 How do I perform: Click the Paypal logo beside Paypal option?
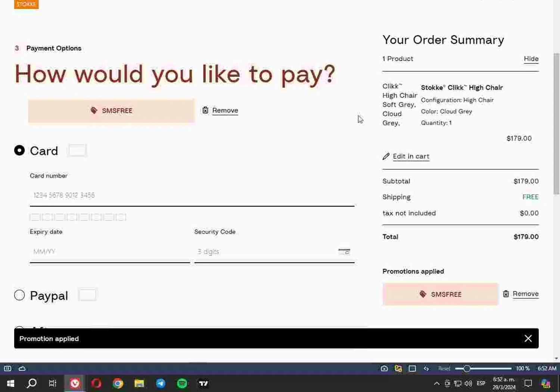87,295
